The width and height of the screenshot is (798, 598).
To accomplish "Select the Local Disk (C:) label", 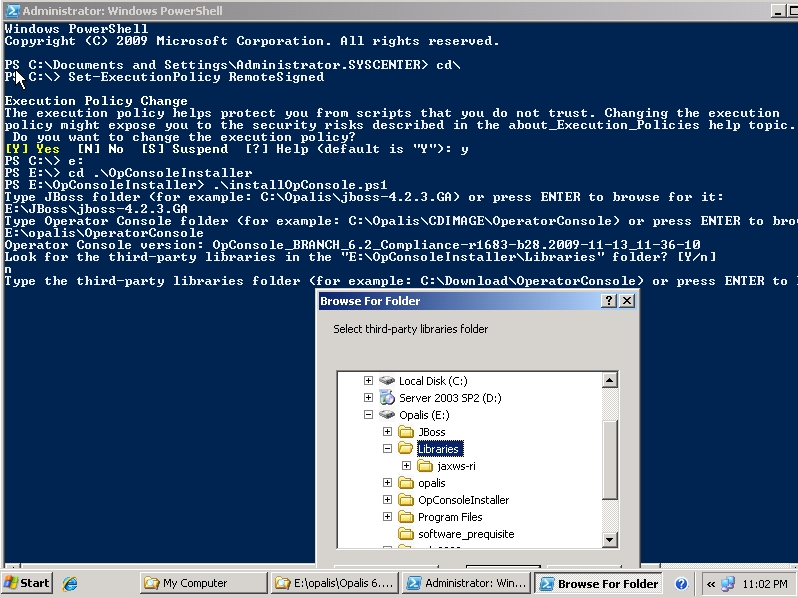I will point(433,381).
